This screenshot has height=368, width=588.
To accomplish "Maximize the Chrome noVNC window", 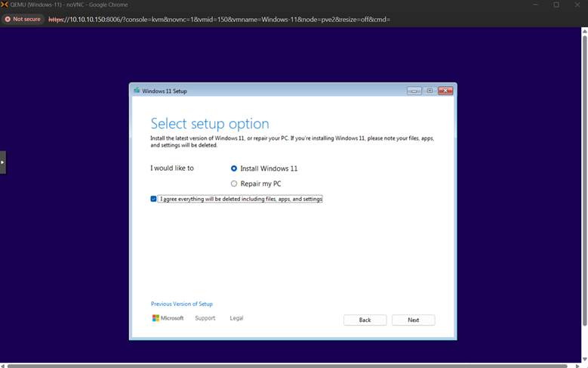I will pos(556,5).
